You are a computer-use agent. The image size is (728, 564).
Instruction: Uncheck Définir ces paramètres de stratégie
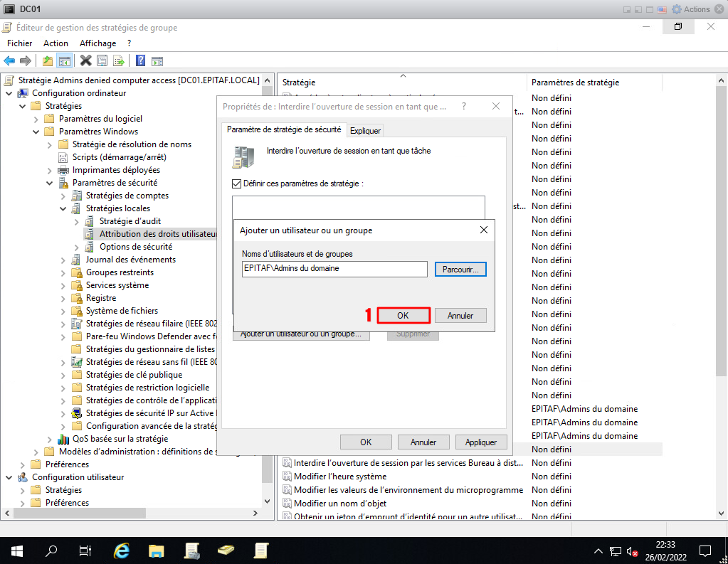tap(237, 183)
